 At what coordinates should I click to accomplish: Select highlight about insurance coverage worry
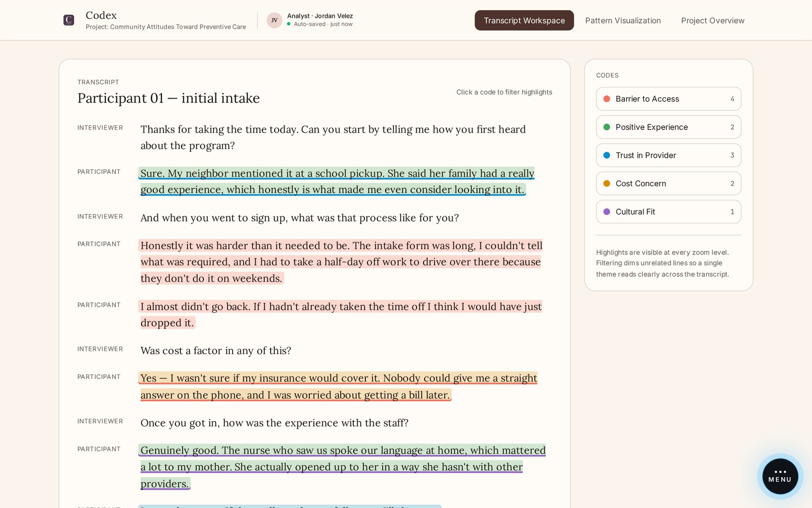338,387
